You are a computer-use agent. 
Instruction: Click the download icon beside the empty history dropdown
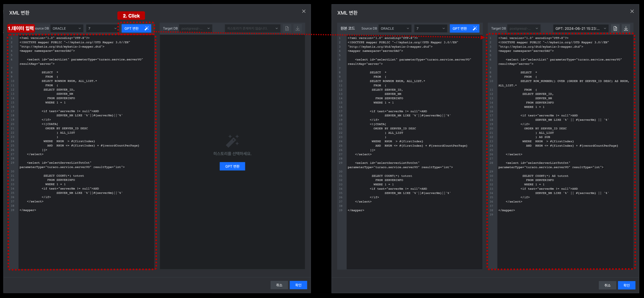click(298, 29)
